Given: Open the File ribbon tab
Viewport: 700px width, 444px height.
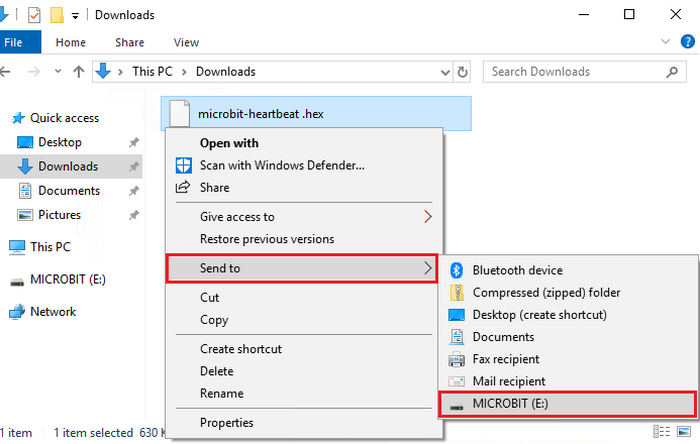Looking at the screenshot, I should (21, 42).
